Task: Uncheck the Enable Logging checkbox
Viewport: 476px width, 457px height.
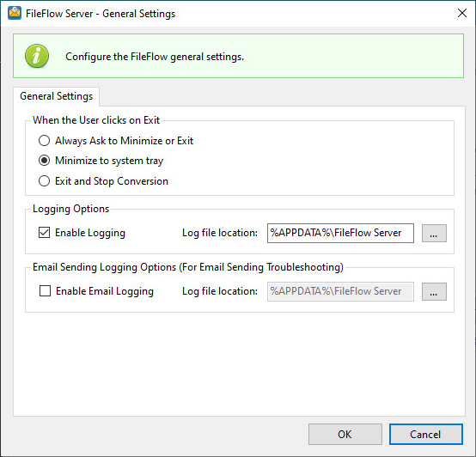Action: (x=45, y=233)
